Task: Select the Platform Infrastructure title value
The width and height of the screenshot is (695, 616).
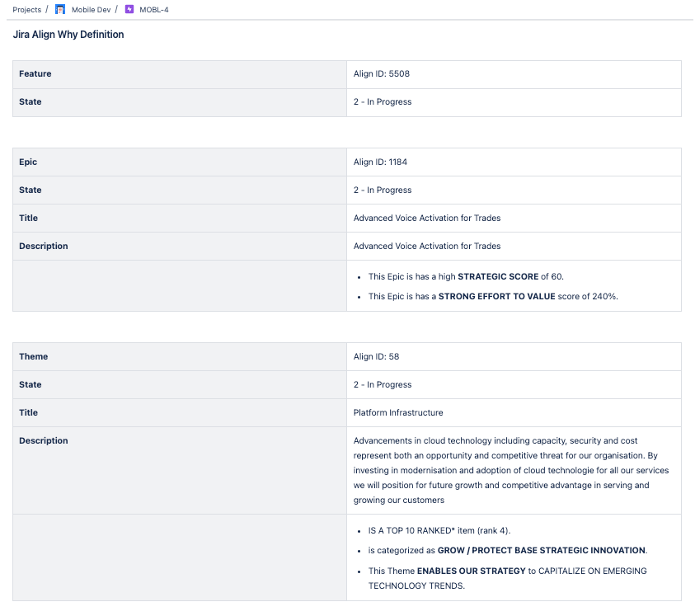Action: tap(398, 412)
